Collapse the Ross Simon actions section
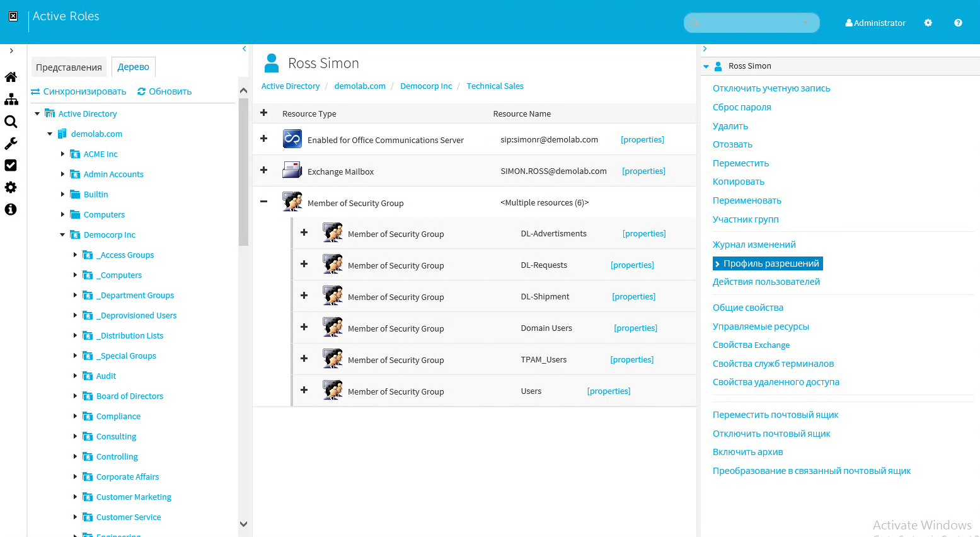This screenshot has width=980, height=537. click(x=706, y=66)
